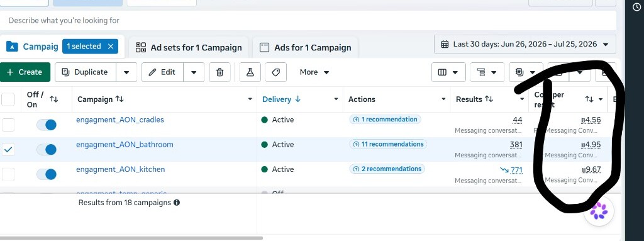Viewport: 644px width, 241px height.
Task: Click the horizontal scrollbar at bottom
Action: 131,238
